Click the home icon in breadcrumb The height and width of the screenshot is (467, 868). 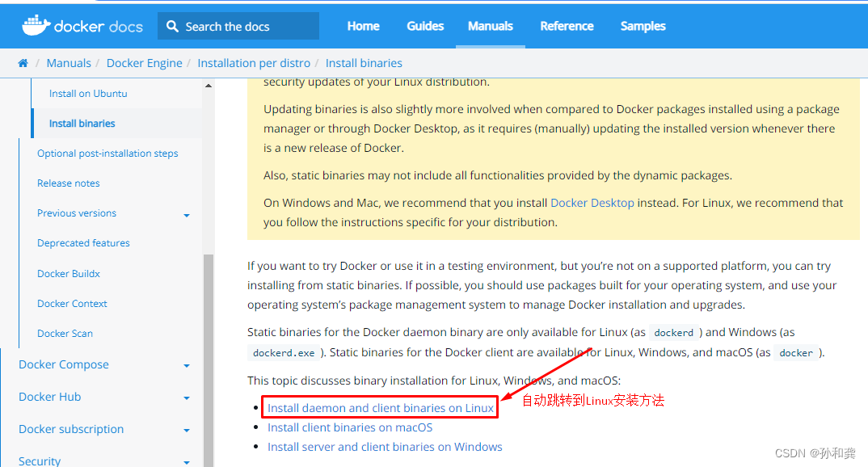point(23,63)
